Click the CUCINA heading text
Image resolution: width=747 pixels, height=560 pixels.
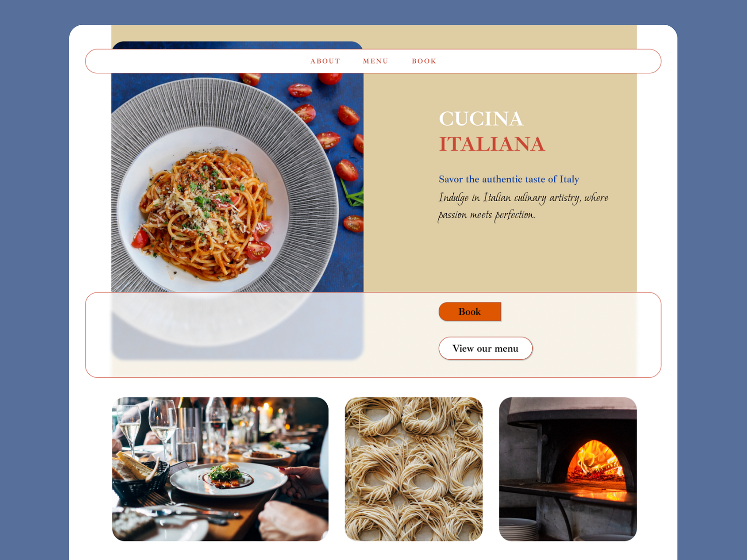pyautogui.click(x=481, y=119)
